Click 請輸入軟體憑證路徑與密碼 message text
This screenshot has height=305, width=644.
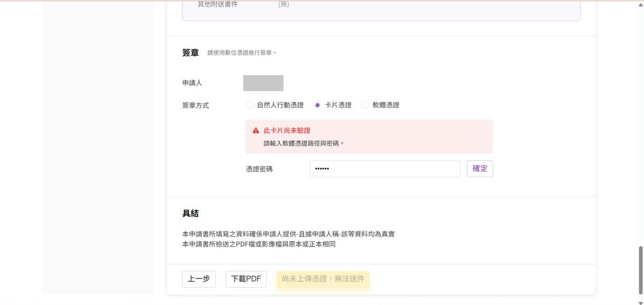[304, 143]
